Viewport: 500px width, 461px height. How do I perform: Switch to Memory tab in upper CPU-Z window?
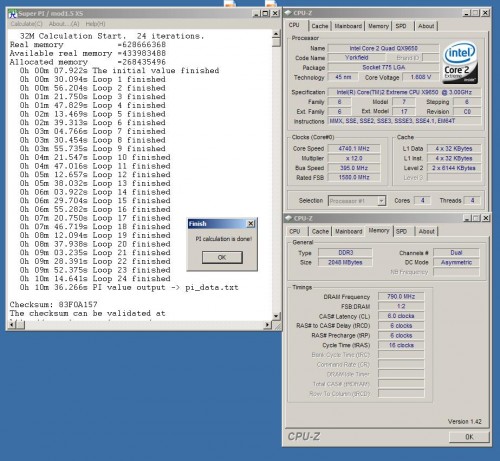(x=378, y=26)
